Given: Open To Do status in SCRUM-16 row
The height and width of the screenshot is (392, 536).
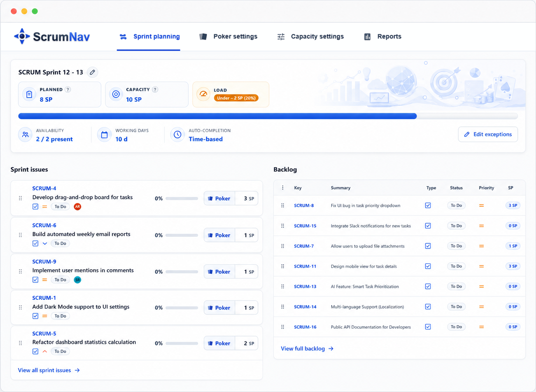Looking at the screenshot, I should [456, 327].
